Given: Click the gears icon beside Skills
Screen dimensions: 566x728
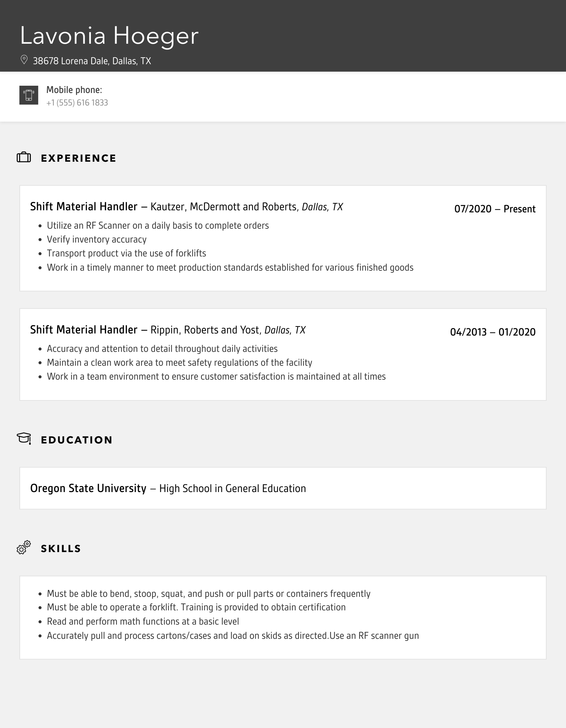Looking at the screenshot, I should click(x=24, y=548).
